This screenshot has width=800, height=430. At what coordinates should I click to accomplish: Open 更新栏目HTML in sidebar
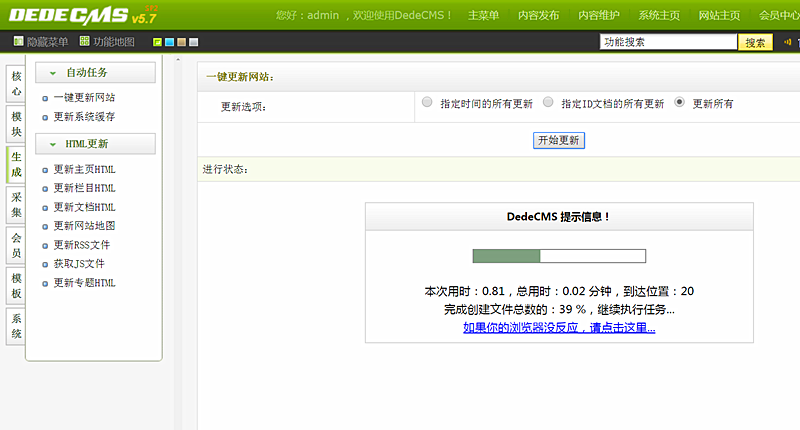tap(84, 188)
